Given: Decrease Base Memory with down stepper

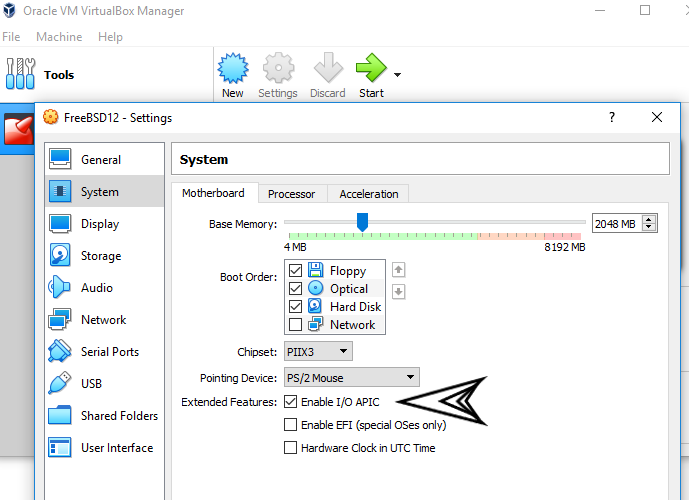Looking at the screenshot, I should click(x=649, y=227).
